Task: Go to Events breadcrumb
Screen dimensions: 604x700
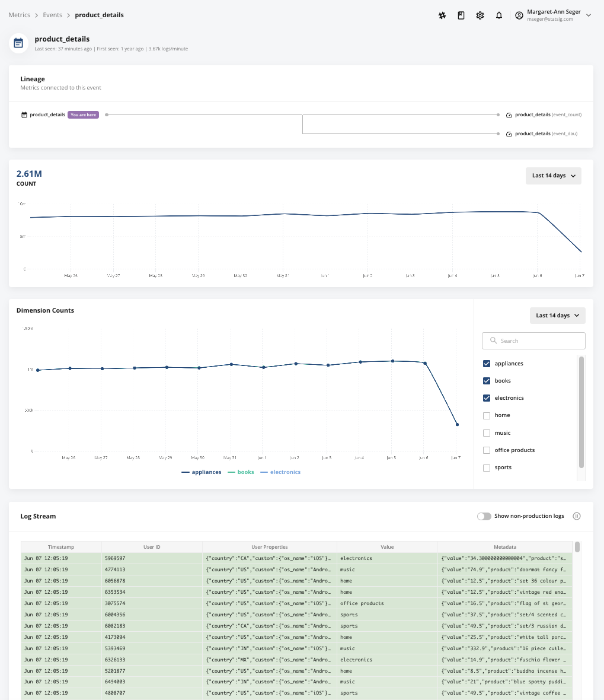Action: coord(53,15)
